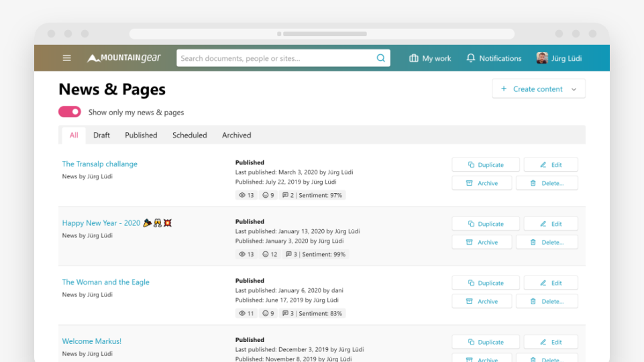This screenshot has width=644, height=362.
Task: Delete The Woman and the Eagle
Action: tap(547, 301)
